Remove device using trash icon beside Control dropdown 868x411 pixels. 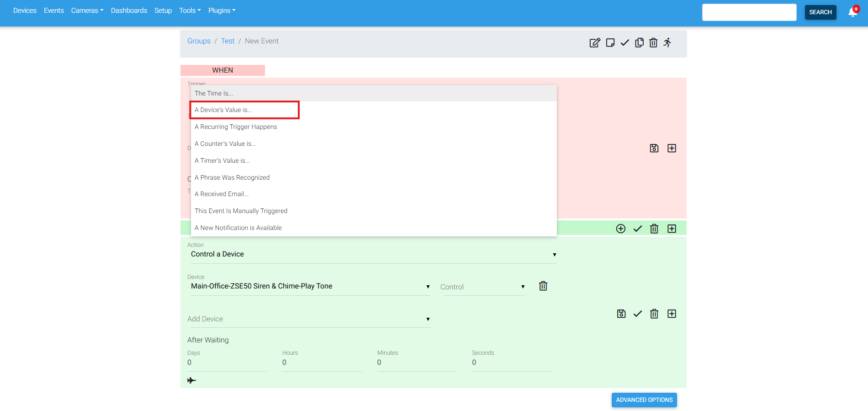[543, 286]
